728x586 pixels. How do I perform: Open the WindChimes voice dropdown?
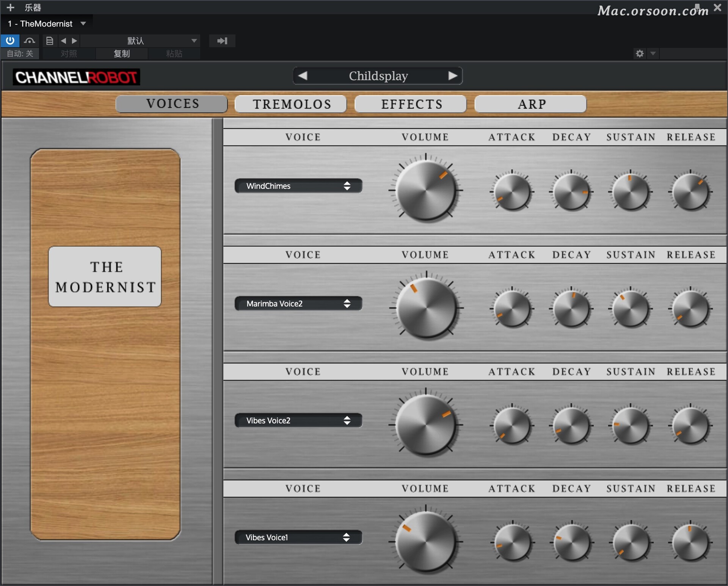pyautogui.click(x=298, y=186)
